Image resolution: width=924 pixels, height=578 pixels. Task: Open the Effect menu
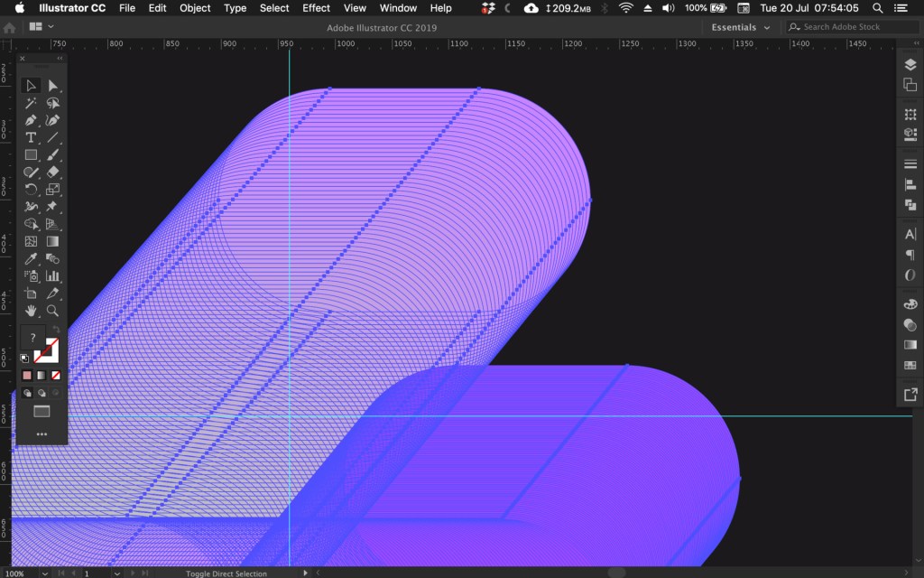[316, 8]
